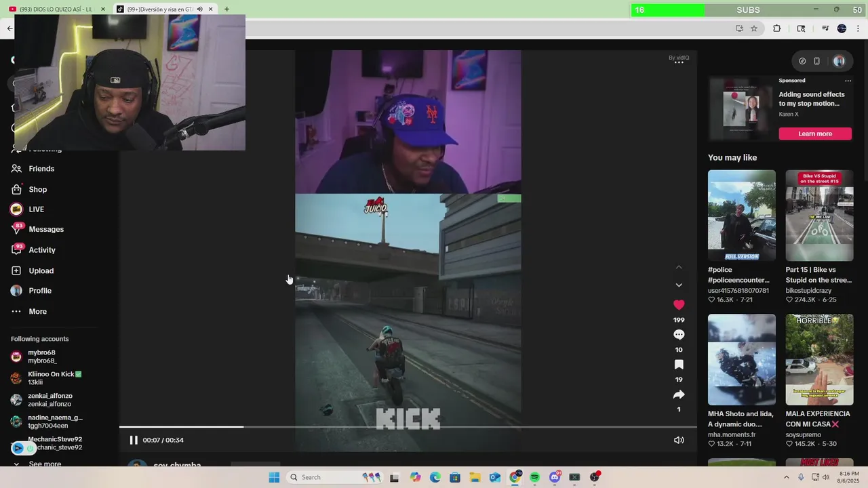Open sponsored ad three-dot options

(848, 81)
